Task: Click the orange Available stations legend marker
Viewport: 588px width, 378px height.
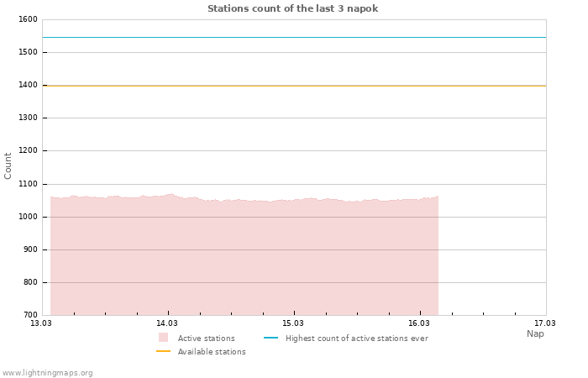Action: point(163,351)
